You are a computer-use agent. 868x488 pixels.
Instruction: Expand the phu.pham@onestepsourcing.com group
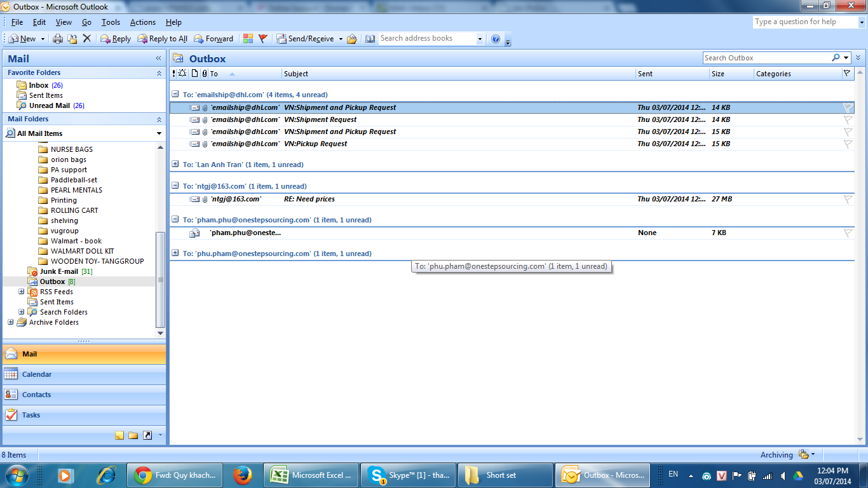175,253
